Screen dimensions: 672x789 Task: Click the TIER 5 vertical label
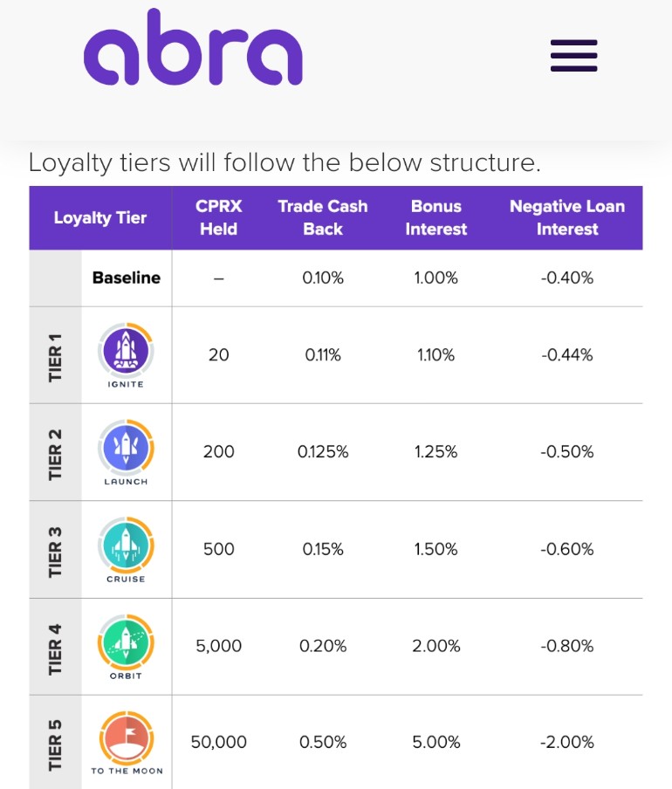[x=55, y=745]
